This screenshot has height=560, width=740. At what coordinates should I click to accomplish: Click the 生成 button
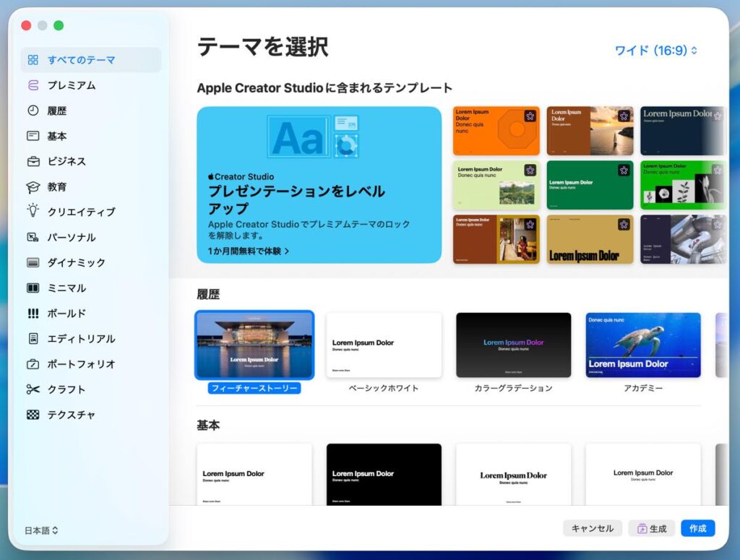652,528
